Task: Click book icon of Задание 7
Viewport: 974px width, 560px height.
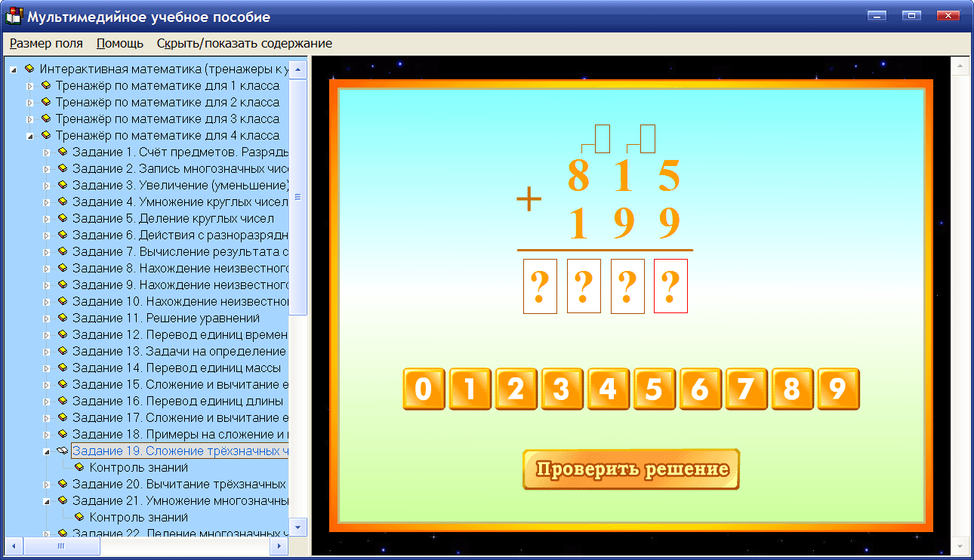Action: coord(63,252)
